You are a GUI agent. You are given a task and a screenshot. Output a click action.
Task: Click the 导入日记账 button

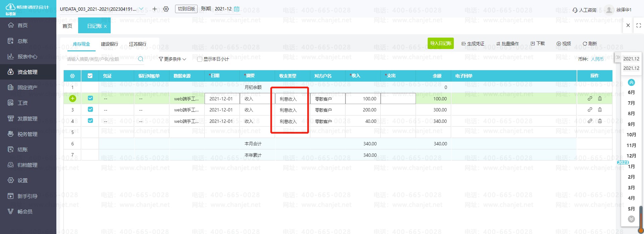coord(440,43)
